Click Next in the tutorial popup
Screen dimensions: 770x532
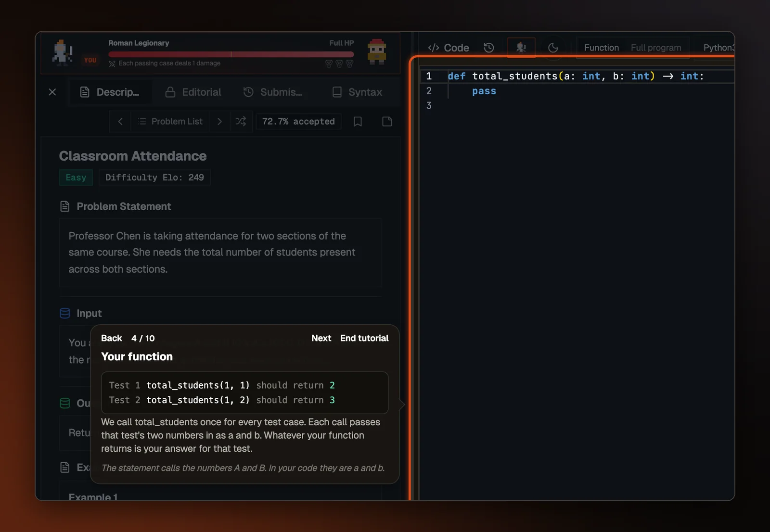[321, 338]
